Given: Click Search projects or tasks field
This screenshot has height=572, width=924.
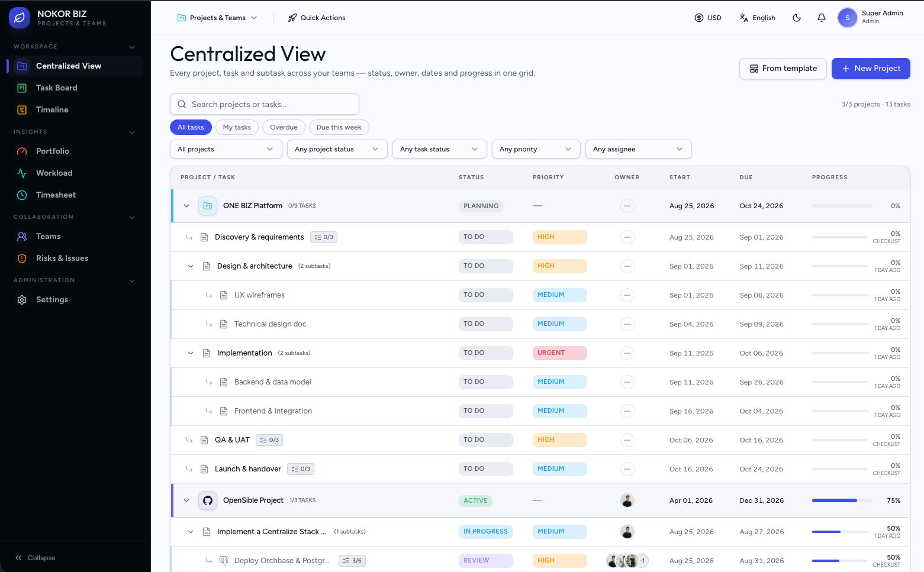Looking at the screenshot, I should 265,104.
